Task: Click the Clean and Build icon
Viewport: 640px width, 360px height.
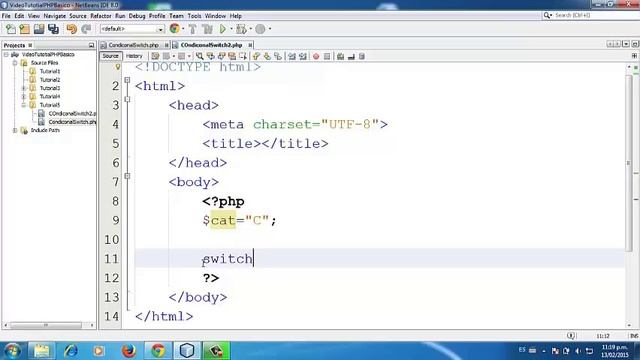Action: pos(207,29)
